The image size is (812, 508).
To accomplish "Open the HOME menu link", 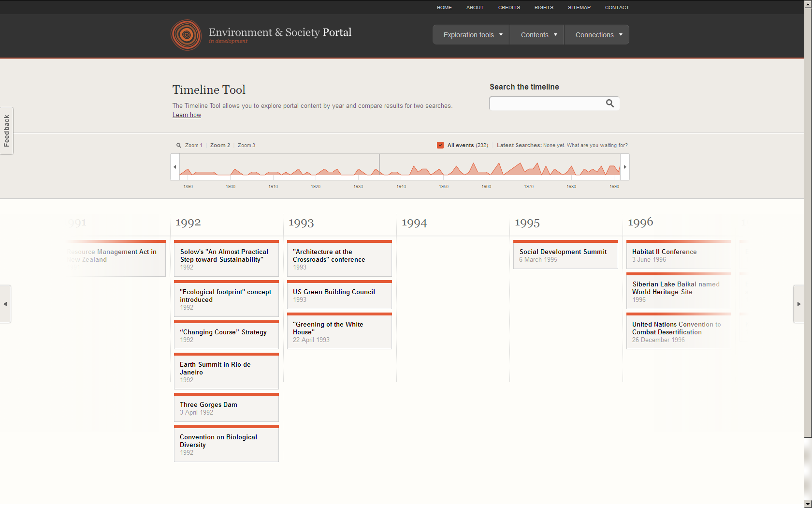I will click(x=444, y=7).
